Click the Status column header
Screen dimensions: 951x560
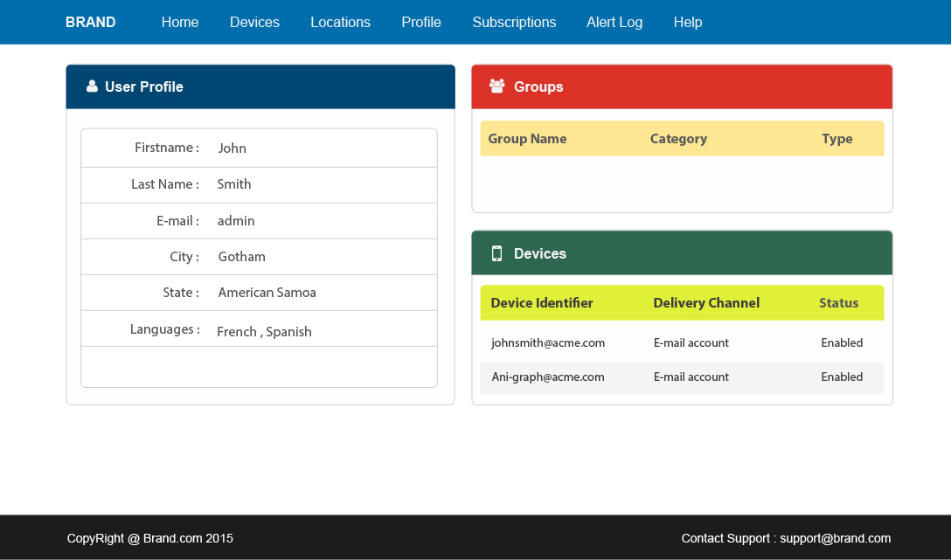838,303
